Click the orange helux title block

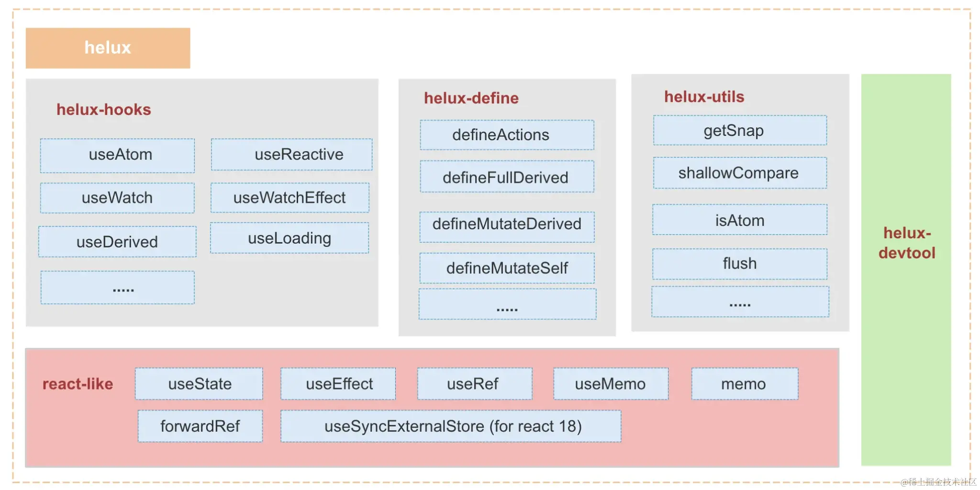[x=108, y=48]
